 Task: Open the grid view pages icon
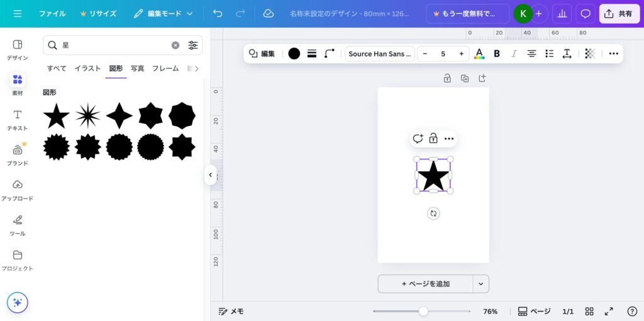point(589,311)
